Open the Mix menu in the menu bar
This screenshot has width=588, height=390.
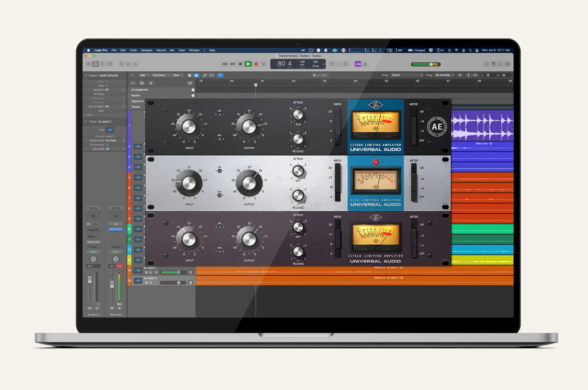[x=172, y=50]
